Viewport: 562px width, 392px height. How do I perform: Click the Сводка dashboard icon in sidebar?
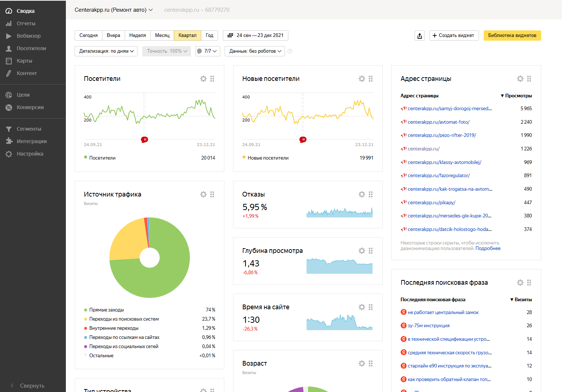pos(9,11)
